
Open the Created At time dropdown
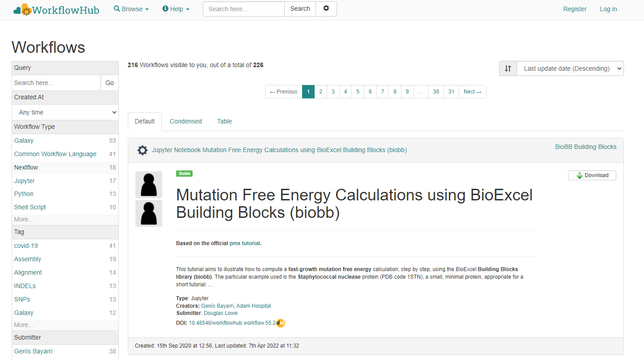tap(65, 112)
